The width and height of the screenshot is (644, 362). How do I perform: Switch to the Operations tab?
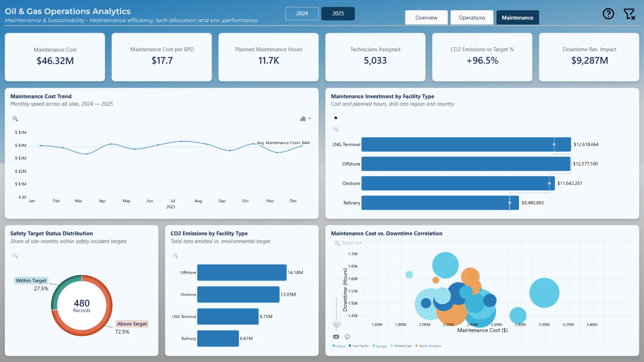472,17
